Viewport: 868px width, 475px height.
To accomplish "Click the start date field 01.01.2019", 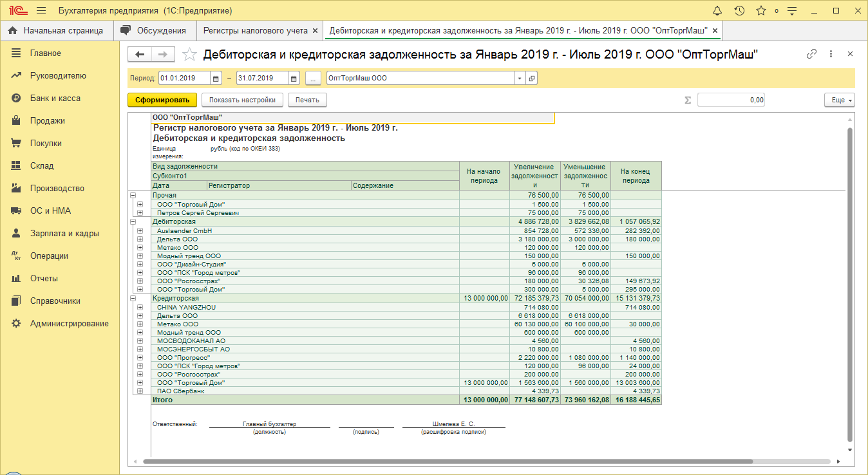I will (x=184, y=79).
